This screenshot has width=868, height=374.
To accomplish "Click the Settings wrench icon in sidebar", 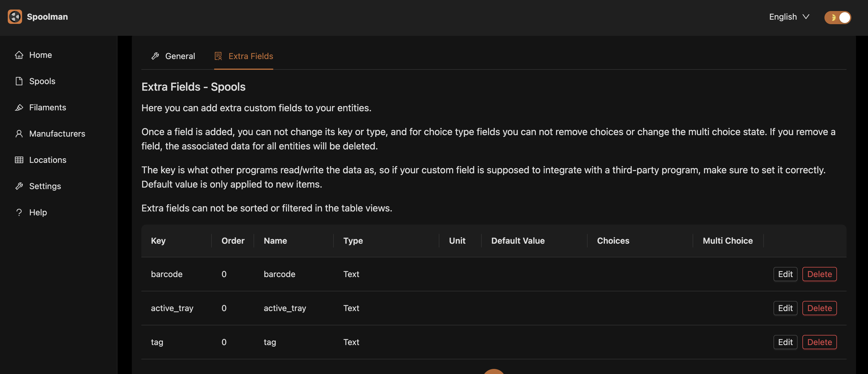I will click(x=19, y=186).
